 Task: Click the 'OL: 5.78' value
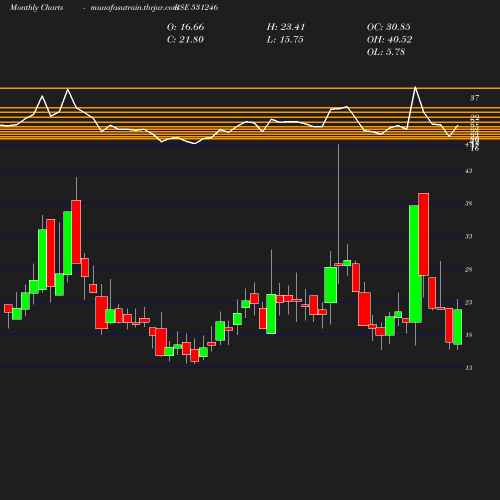(x=386, y=52)
